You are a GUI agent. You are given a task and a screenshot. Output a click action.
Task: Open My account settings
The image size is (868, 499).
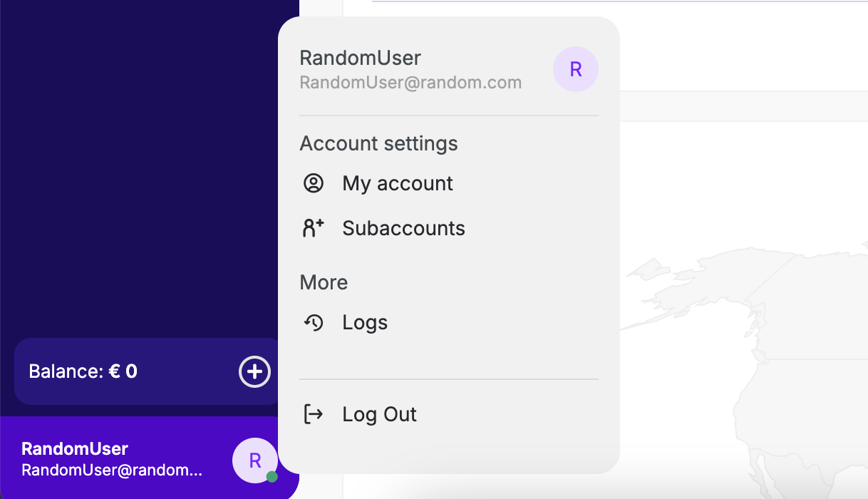[397, 183]
